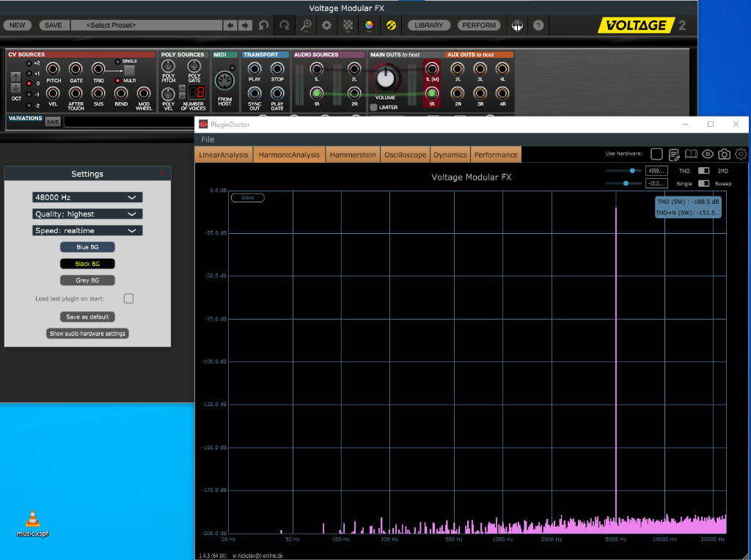Click the PITCH jack in CV Sources

[53, 70]
